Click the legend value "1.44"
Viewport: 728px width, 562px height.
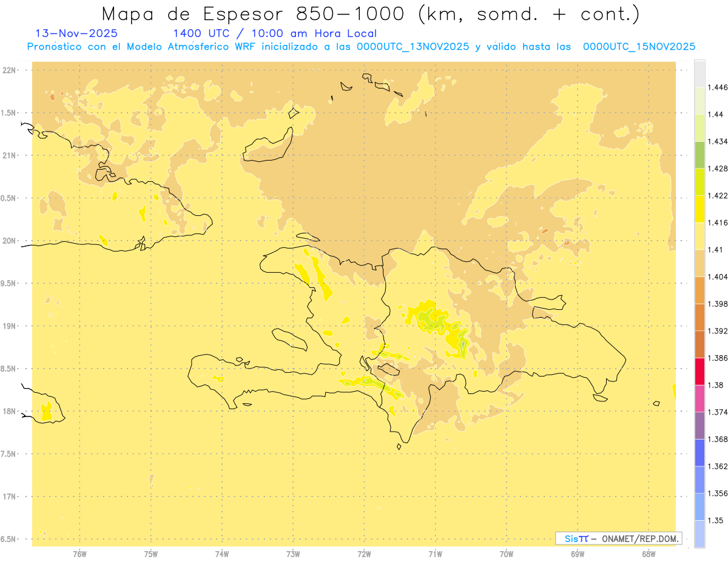[x=715, y=115]
